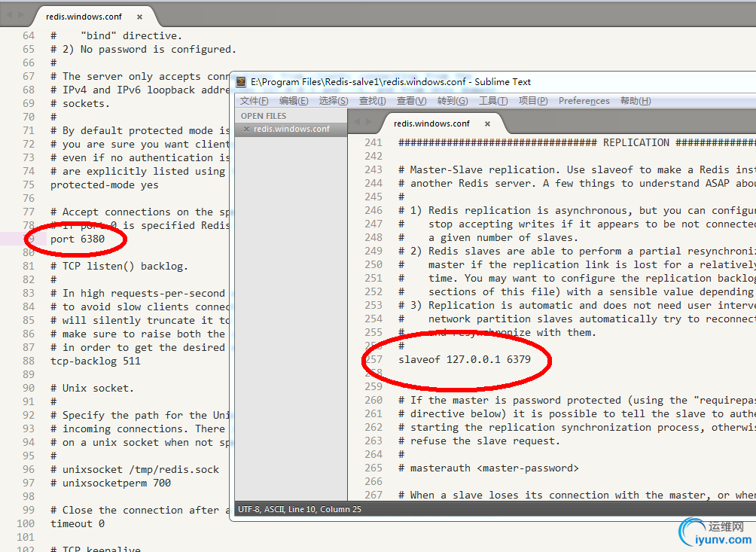Image resolution: width=756 pixels, height=552 pixels.
Task: Click line '# Unix socket.'
Action: 92,389
